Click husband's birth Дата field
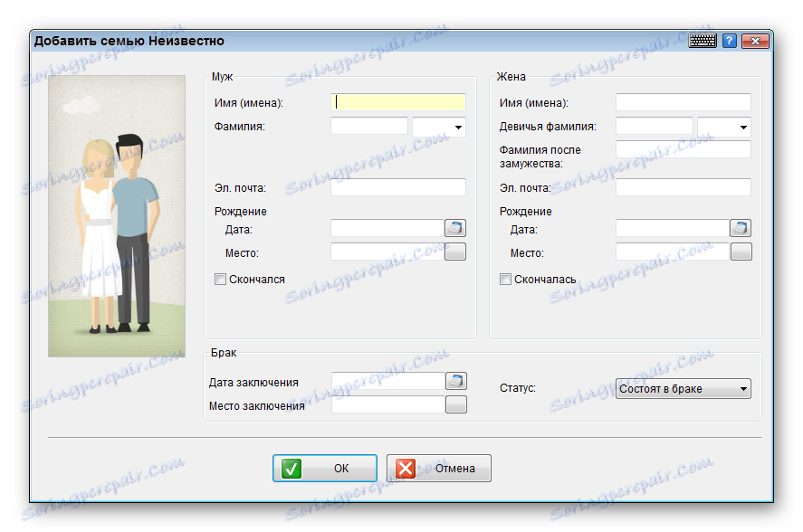Viewport: 803px width, 532px height. [387, 228]
